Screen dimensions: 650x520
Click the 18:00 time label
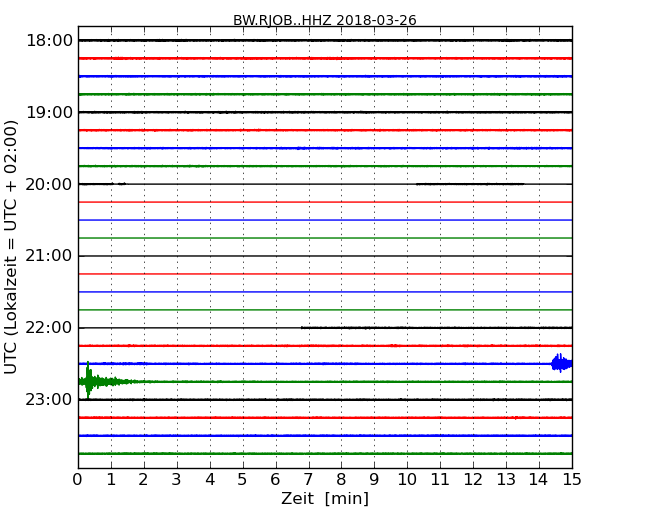(x=49, y=41)
